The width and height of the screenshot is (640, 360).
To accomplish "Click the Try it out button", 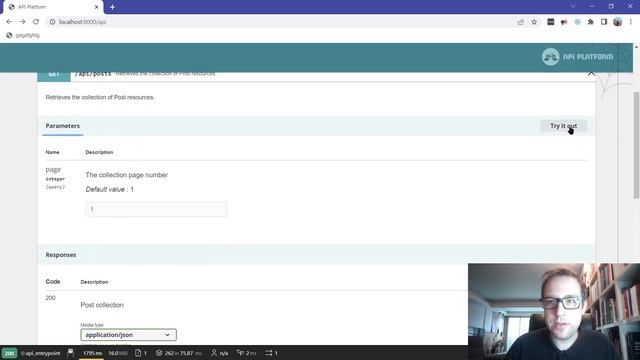I will (563, 126).
